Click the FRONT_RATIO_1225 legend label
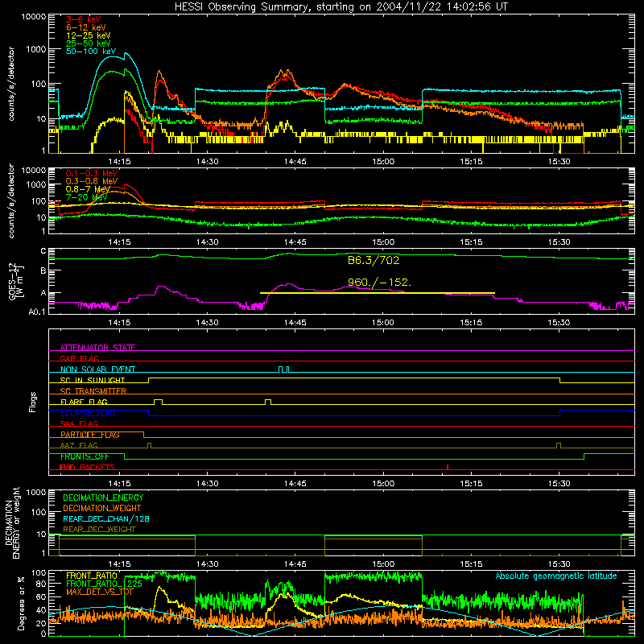644x644 pixels. 104,584
